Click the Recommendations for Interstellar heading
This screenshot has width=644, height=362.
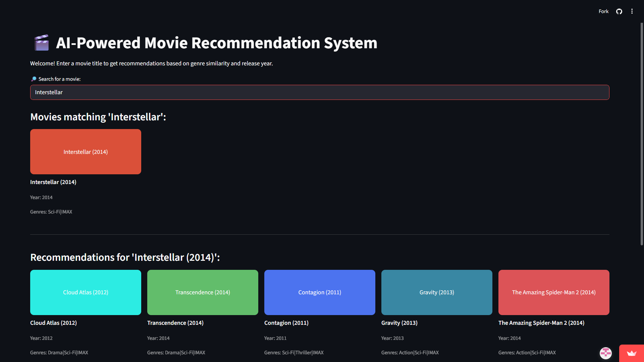pos(125,257)
